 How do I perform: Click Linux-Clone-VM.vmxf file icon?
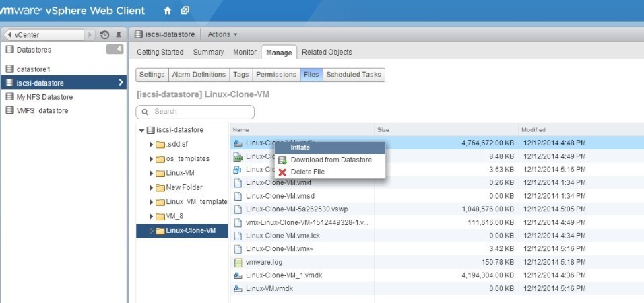[238, 182]
